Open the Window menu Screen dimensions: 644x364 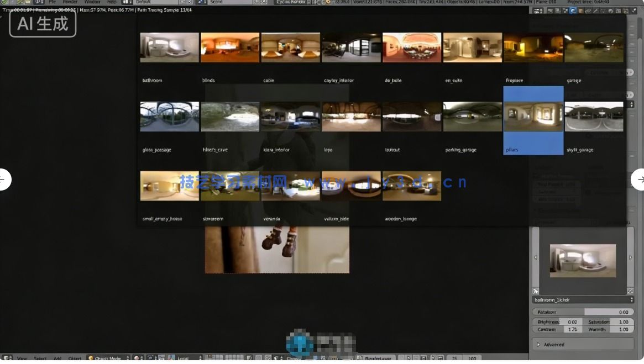pyautogui.click(x=92, y=2)
